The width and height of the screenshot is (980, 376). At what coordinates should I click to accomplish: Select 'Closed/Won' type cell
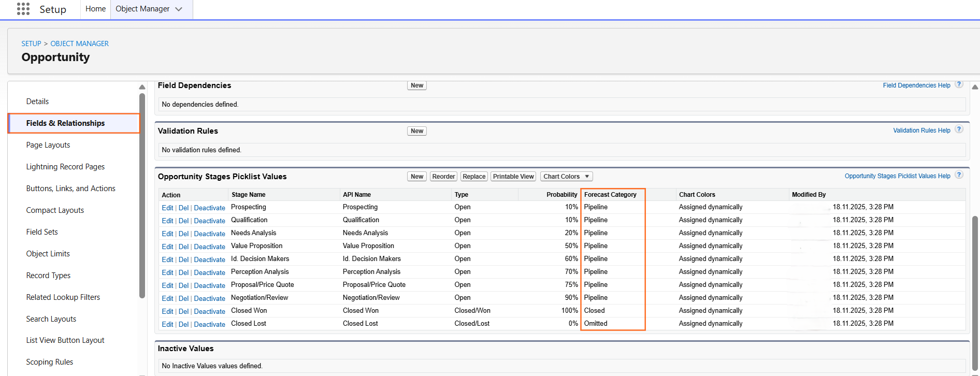(x=472, y=310)
